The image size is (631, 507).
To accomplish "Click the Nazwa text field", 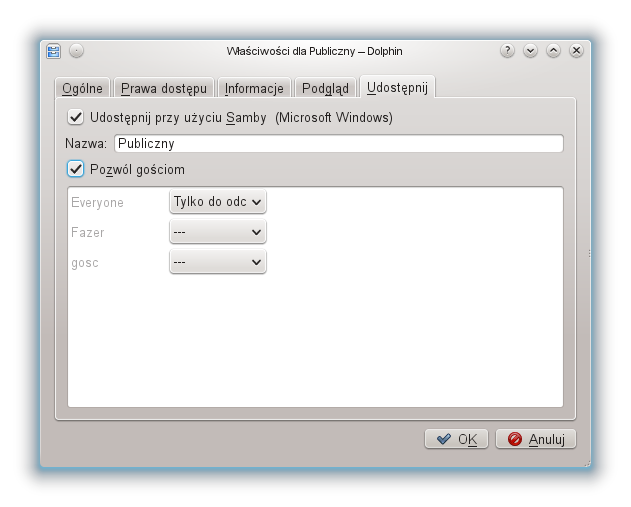I will [338, 144].
